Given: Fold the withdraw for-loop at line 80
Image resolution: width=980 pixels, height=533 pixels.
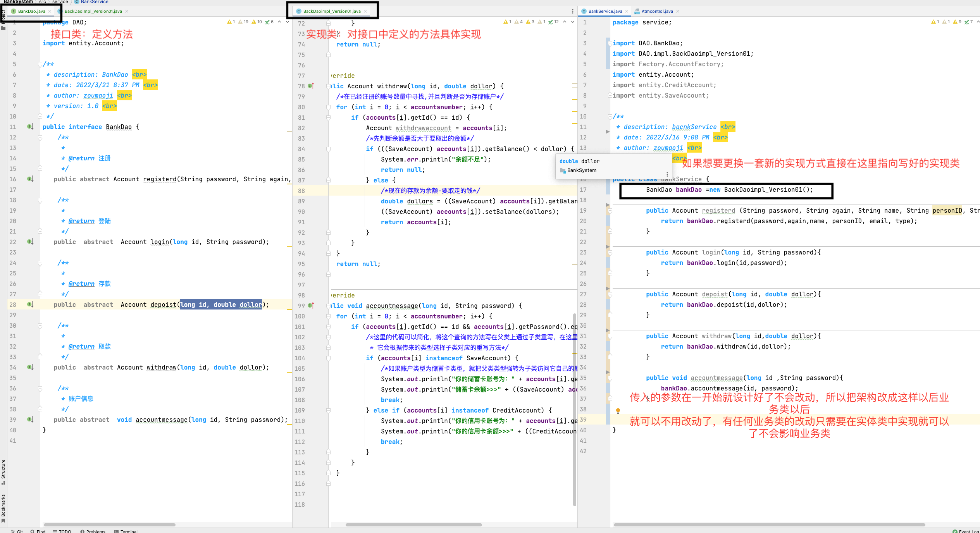Looking at the screenshot, I should [x=328, y=107].
